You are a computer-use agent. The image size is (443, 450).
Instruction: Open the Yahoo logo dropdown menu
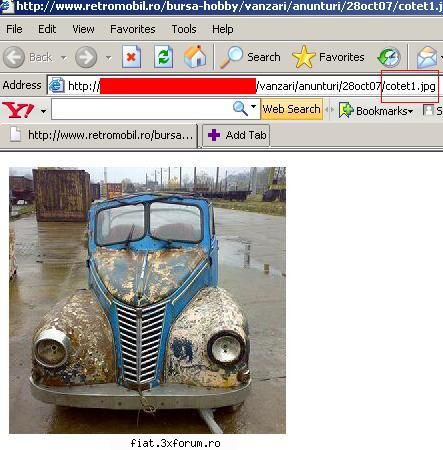pos(43,110)
